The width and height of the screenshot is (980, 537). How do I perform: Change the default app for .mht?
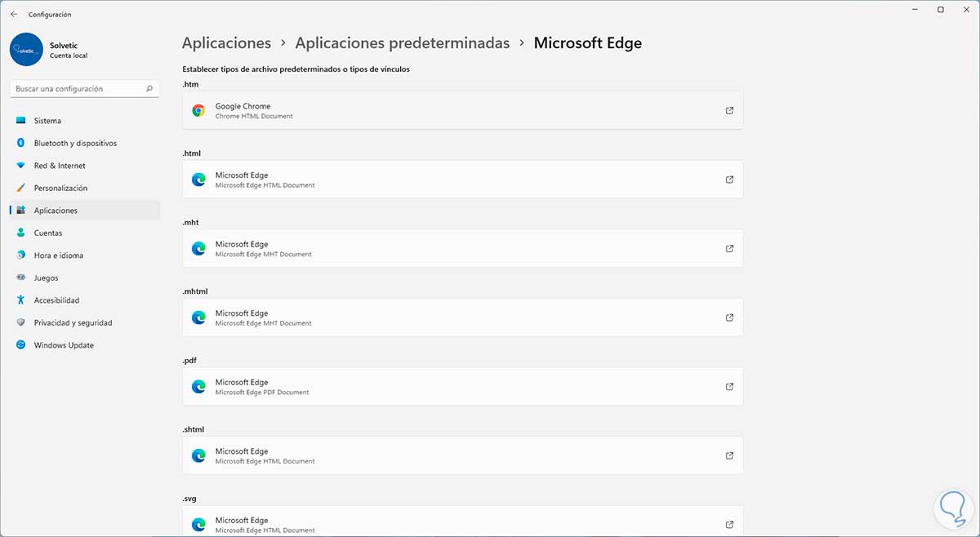[x=462, y=248]
